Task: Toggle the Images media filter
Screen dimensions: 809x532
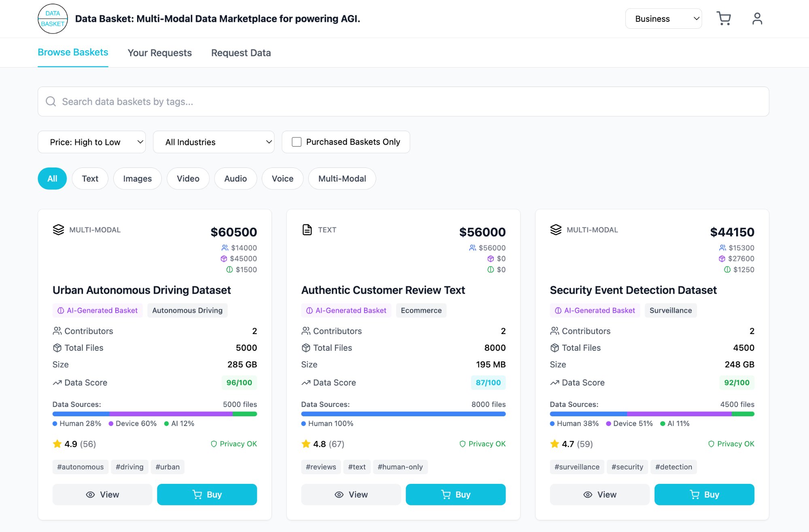Action: pos(137,178)
